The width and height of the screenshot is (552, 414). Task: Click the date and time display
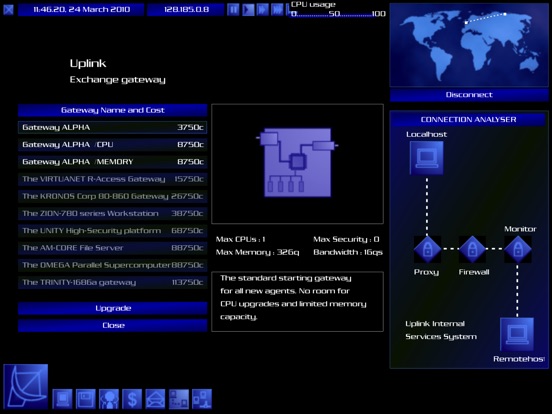point(81,10)
